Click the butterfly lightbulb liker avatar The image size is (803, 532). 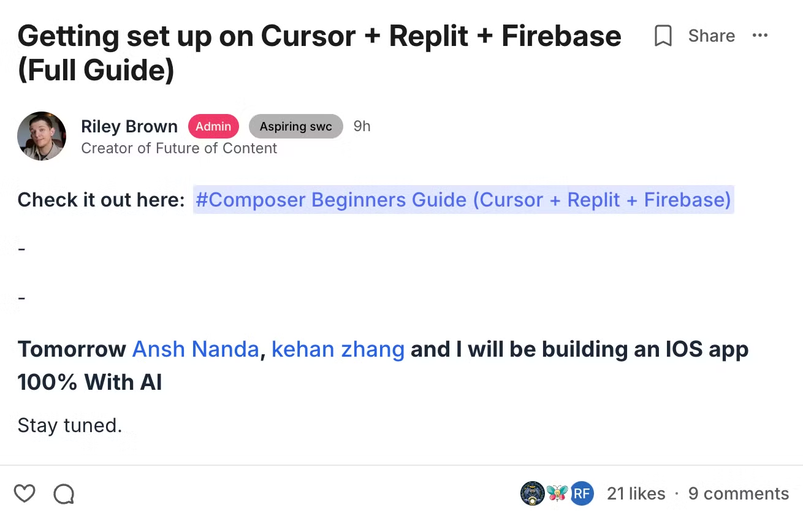click(557, 493)
